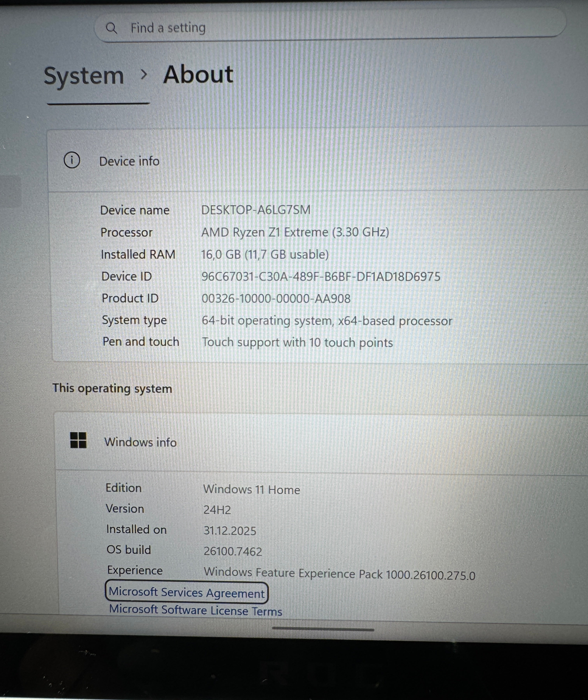Click the Device ID value text
Image resolution: width=588 pixels, height=700 pixels.
[x=320, y=276]
